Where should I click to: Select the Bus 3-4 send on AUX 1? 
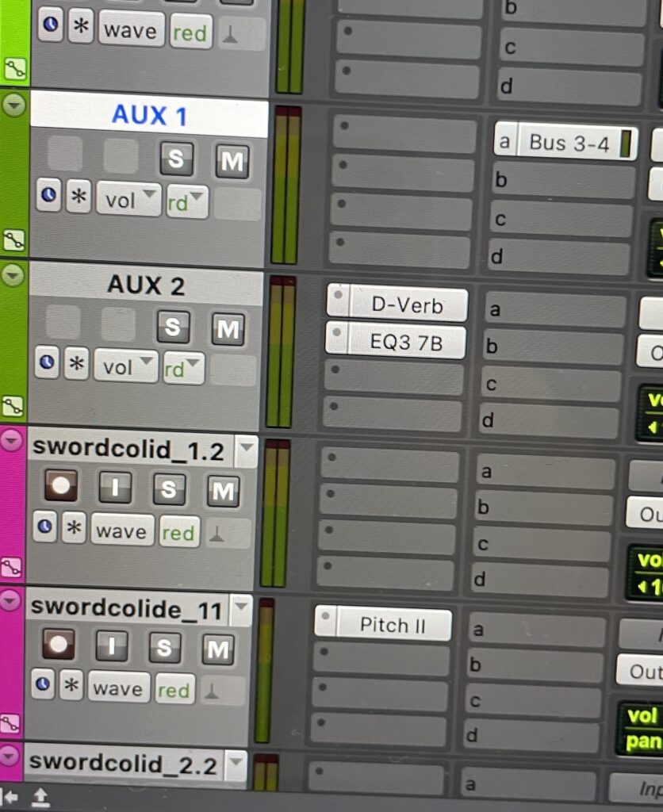point(565,142)
